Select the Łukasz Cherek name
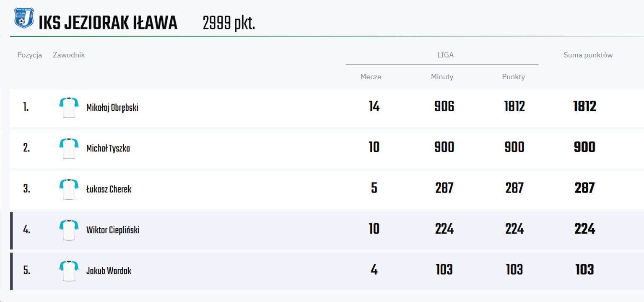 pos(109,189)
